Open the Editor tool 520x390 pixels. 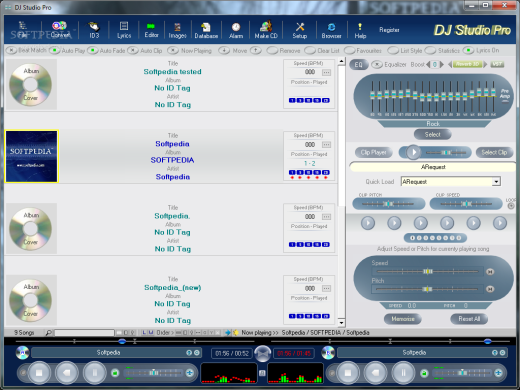pyautogui.click(x=151, y=30)
